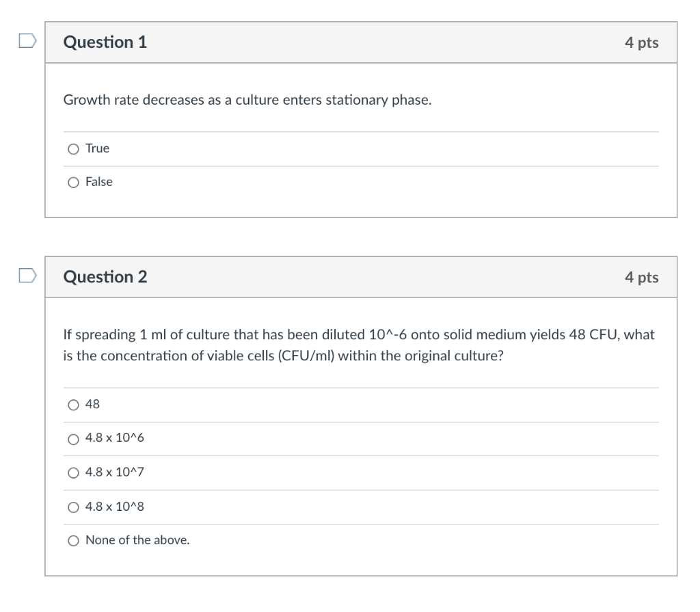Screen dimensions: 700x612
Task: Click the Question 2 header
Action: [104, 277]
